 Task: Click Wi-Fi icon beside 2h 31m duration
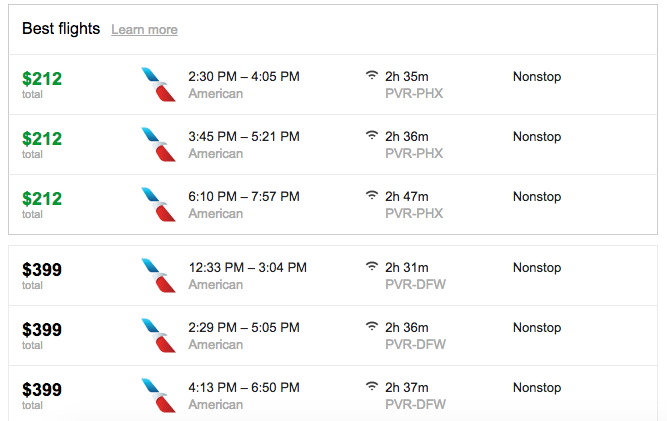tap(372, 266)
